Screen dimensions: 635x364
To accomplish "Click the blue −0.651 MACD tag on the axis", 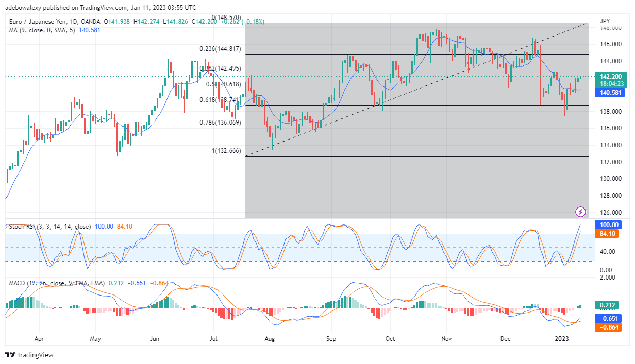I will coord(609,319).
